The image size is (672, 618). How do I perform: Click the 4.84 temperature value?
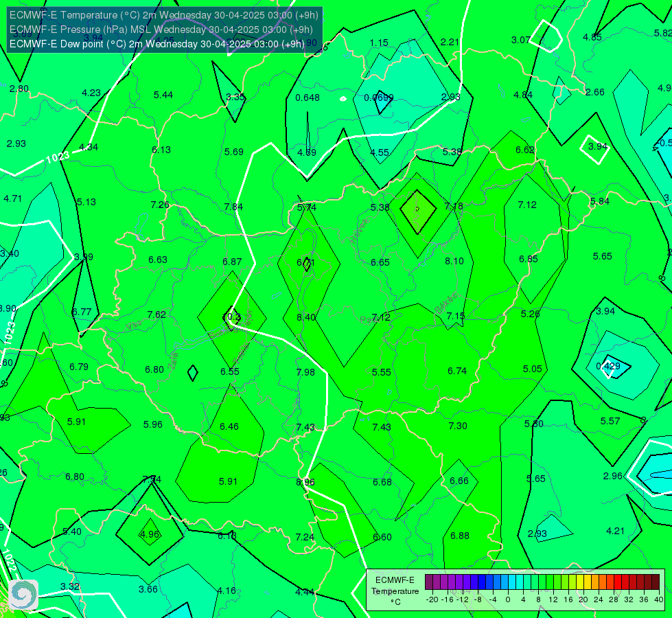coord(523,95)
